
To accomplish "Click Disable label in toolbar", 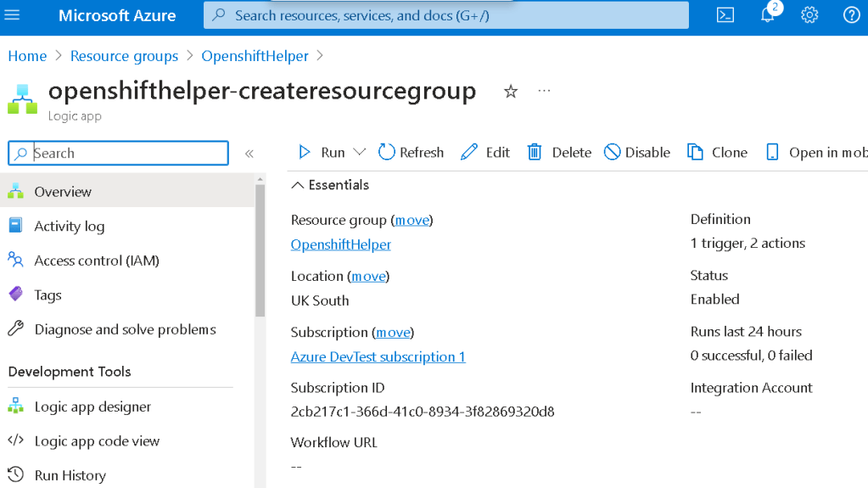I will click(x=647, y=152).
